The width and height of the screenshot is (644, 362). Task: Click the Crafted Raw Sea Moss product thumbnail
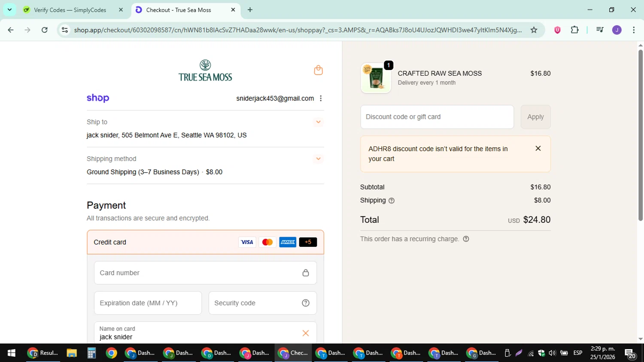point(376,78)
